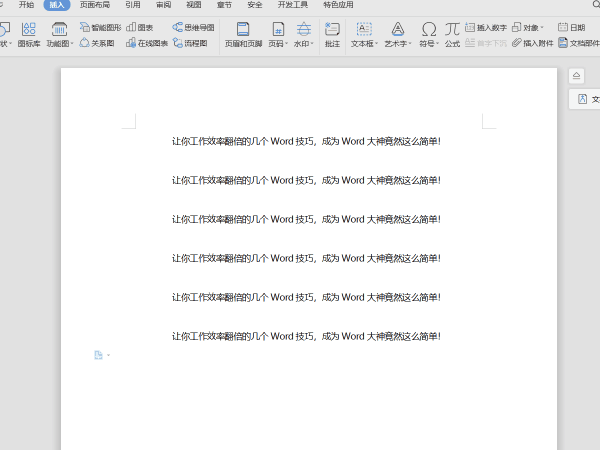Click the last line of document text

(x=306, y=336)
